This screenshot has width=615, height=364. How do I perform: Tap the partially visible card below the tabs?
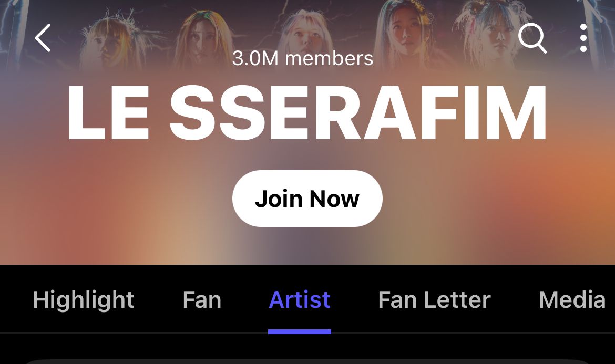coord(307,362)
